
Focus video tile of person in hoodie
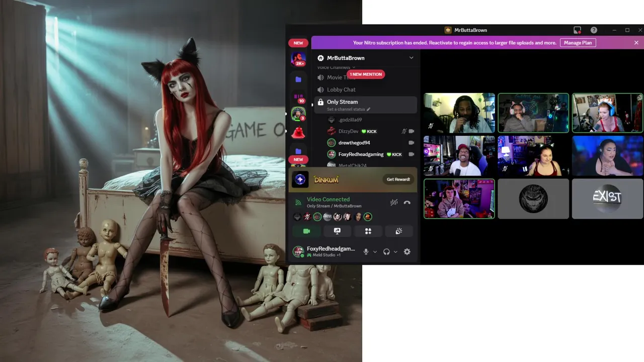pos(459,199)
